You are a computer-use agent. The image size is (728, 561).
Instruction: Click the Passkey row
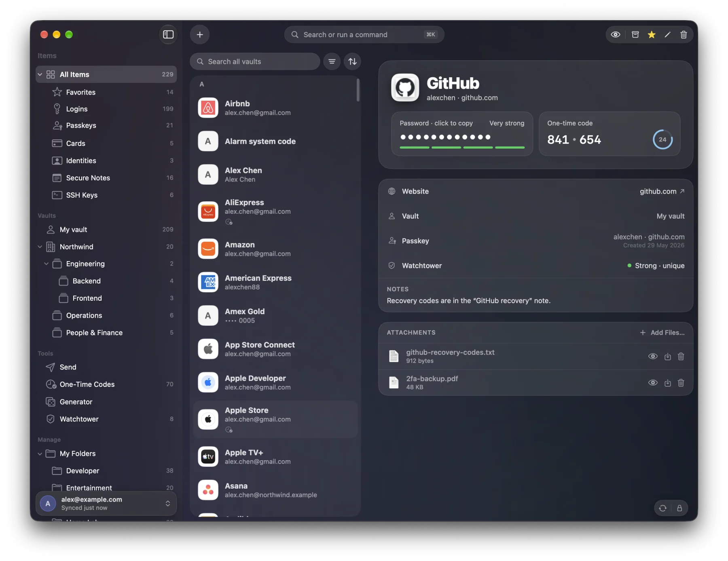[535, 240]
